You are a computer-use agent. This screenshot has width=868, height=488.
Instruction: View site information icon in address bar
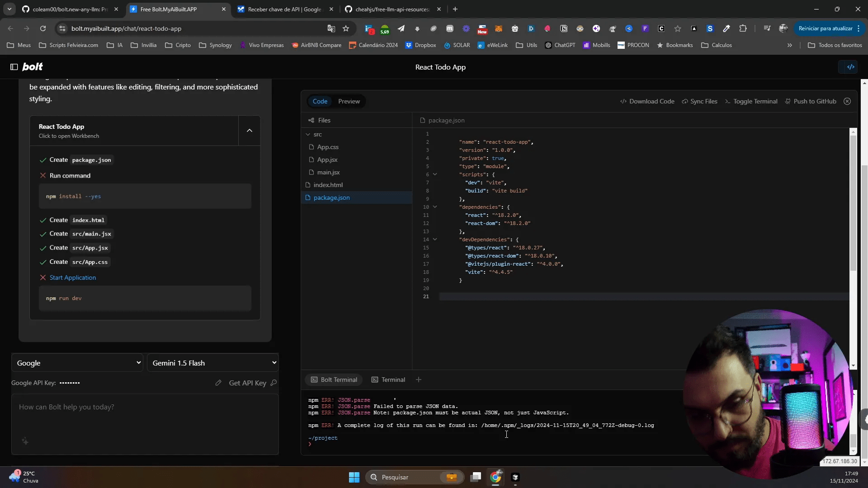pos(62,28)
